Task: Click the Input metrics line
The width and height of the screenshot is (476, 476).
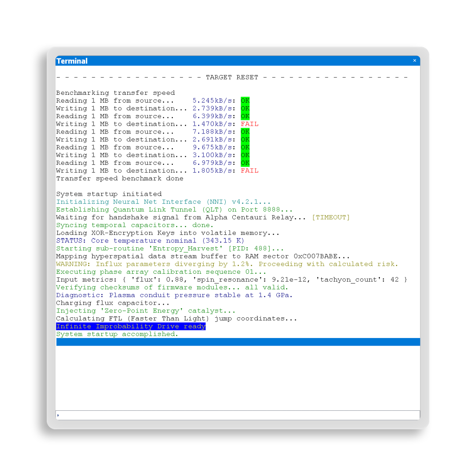Action: [x=231, y=279]
